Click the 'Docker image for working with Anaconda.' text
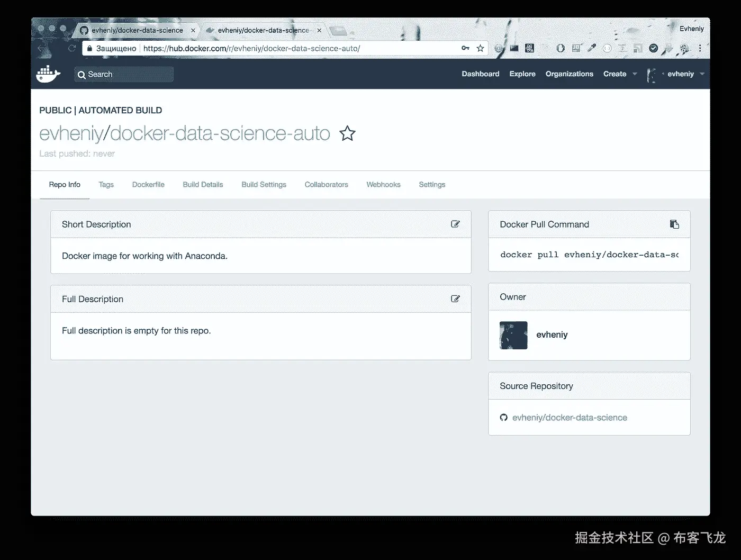 click(x=144, y=256)
